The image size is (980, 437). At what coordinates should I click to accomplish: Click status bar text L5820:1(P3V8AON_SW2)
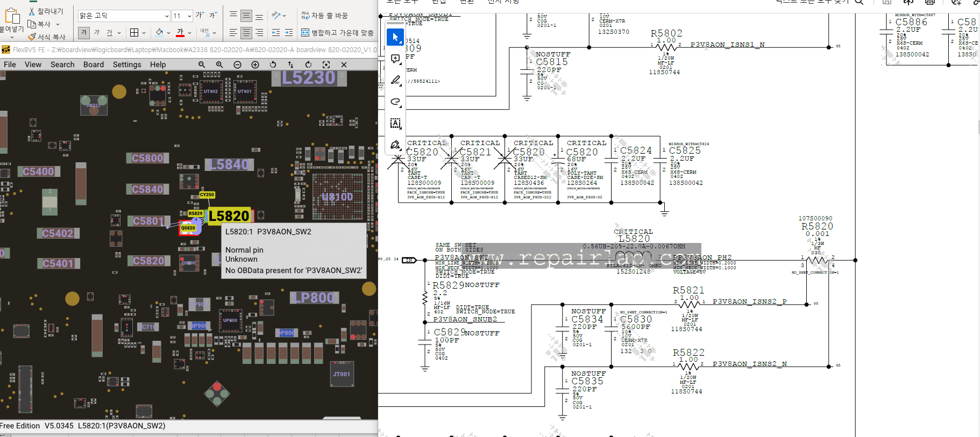122,426
